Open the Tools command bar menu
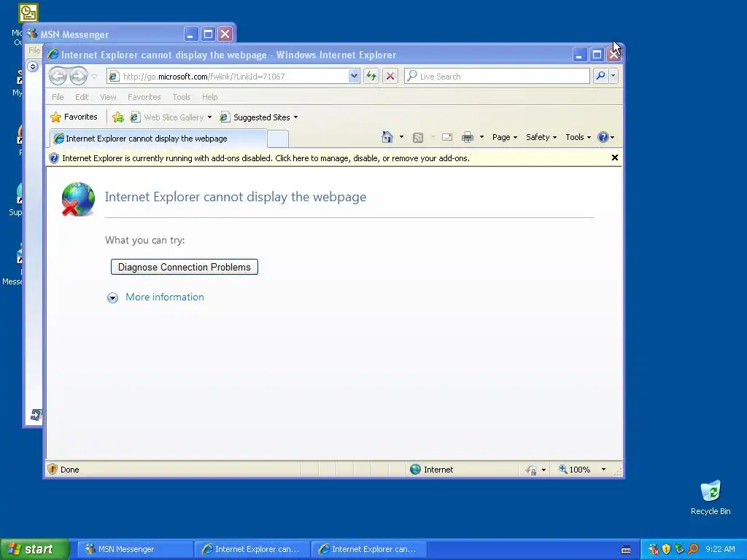The width and height of the screenshot is (747, 560). 578,137
